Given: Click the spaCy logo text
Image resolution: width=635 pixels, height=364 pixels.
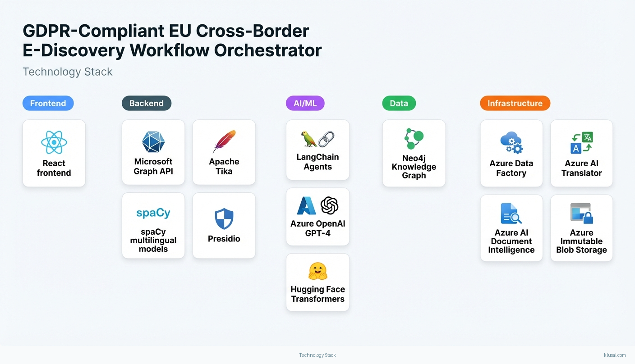Looking at the screenshot, I should pyautogui.click(x=153, y=213).
